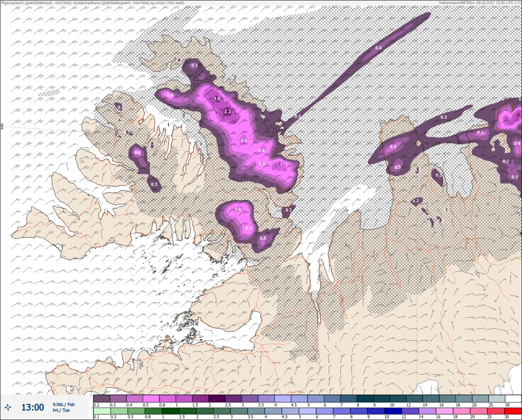522x420 pixels.
Task: Click the Þri./ Tue weekday label
Action: click(x=61, y=411)
